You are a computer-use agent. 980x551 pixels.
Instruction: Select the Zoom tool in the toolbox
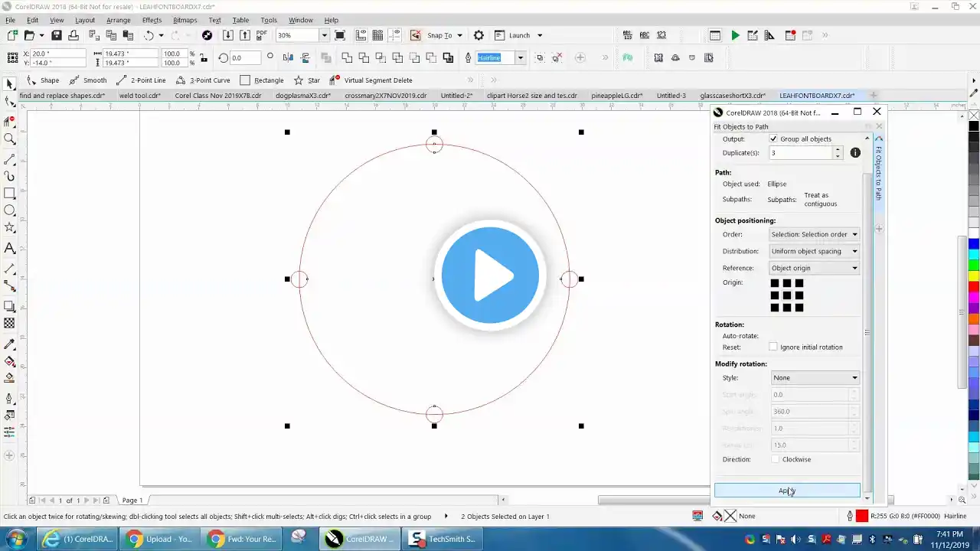[x=10, y=139]
